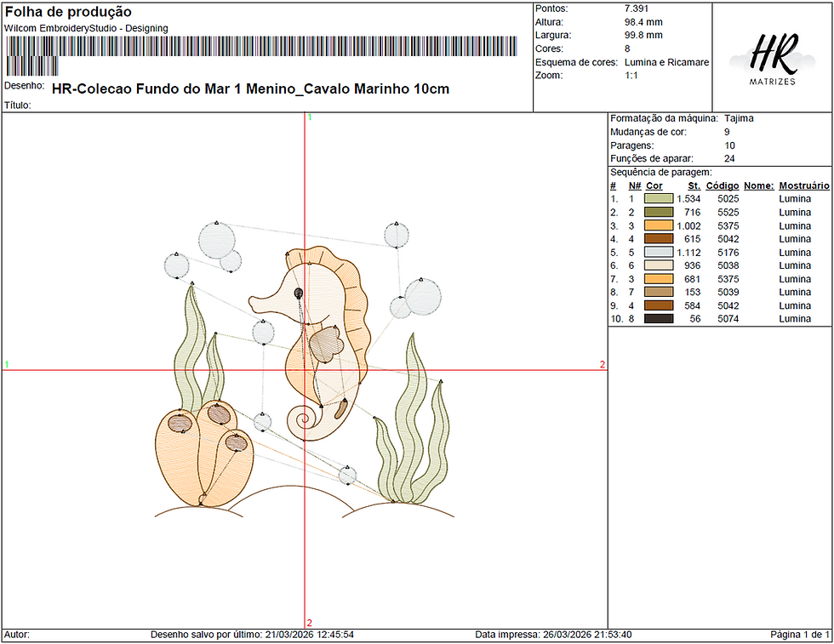This screenshot has width=834, height=644.
Task: Click the width value '99.8 mm'
Action: pyautogui.click(x=643, y=35)
